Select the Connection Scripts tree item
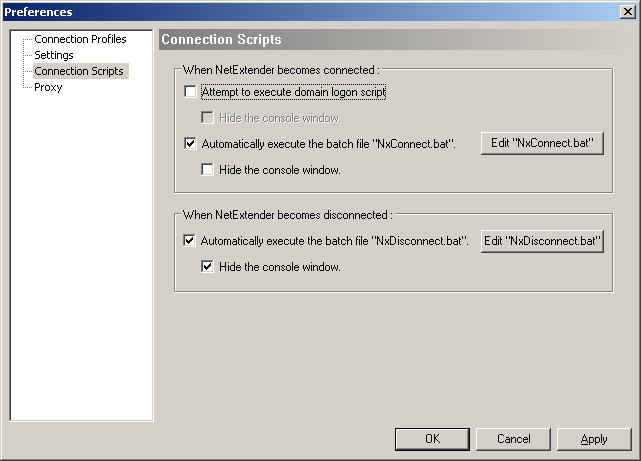Screen dimensions: 641x461 (x=79, y=71)
